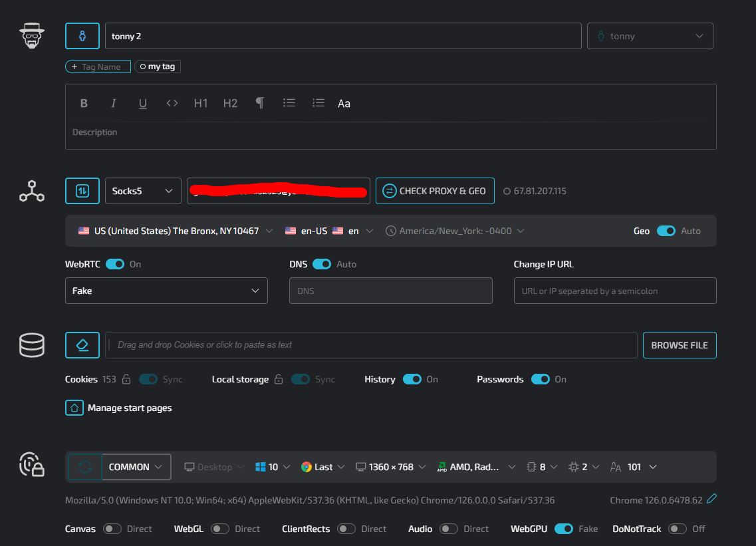Image resolution: width=756 pixels, height=546 pixels.
Task: Apply bold formatting in description editor
Action: coord(84,103)
